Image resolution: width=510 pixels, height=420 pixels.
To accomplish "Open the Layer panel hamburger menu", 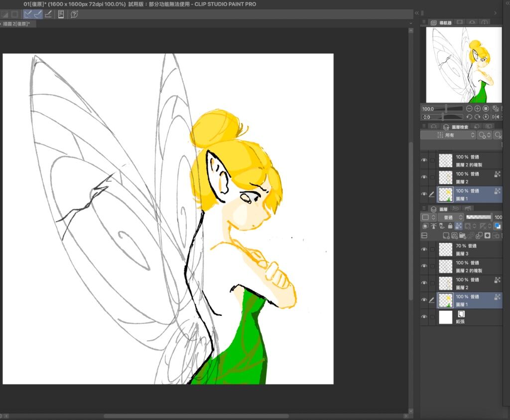I will pos(424,209).
